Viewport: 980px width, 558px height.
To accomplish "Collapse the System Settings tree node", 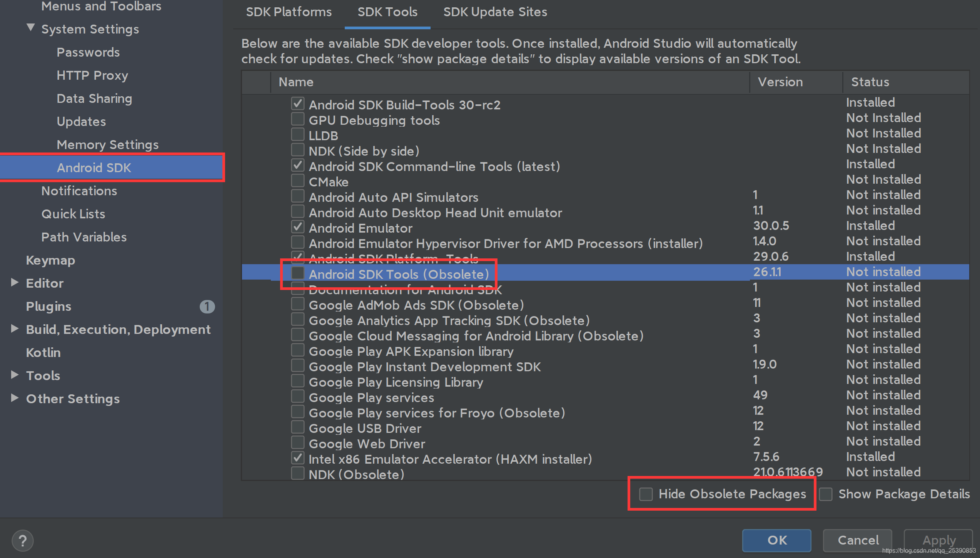I will click(31, 28).
